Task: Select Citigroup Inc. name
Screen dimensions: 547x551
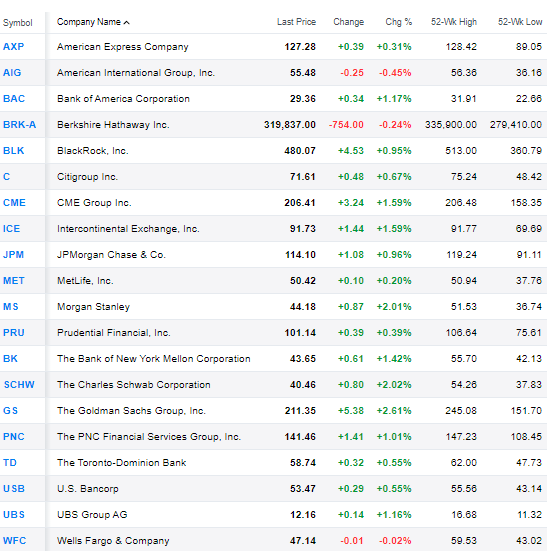Action: 87,177
